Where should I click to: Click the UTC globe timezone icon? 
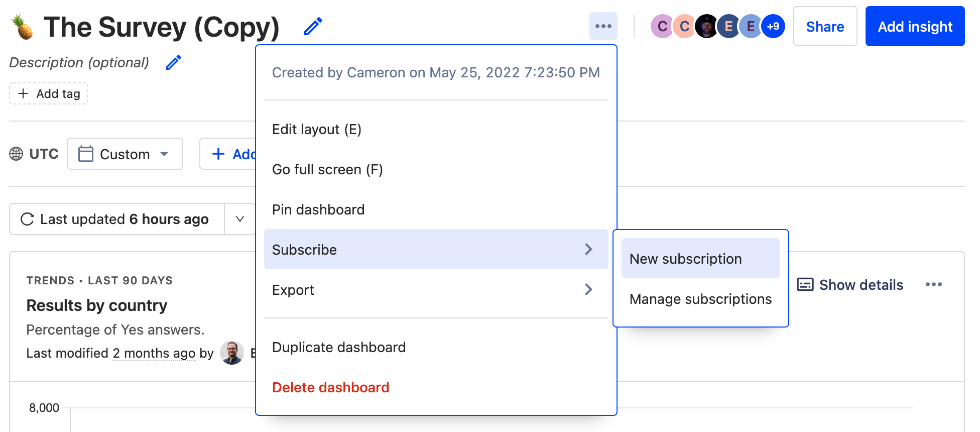(16, 154)
